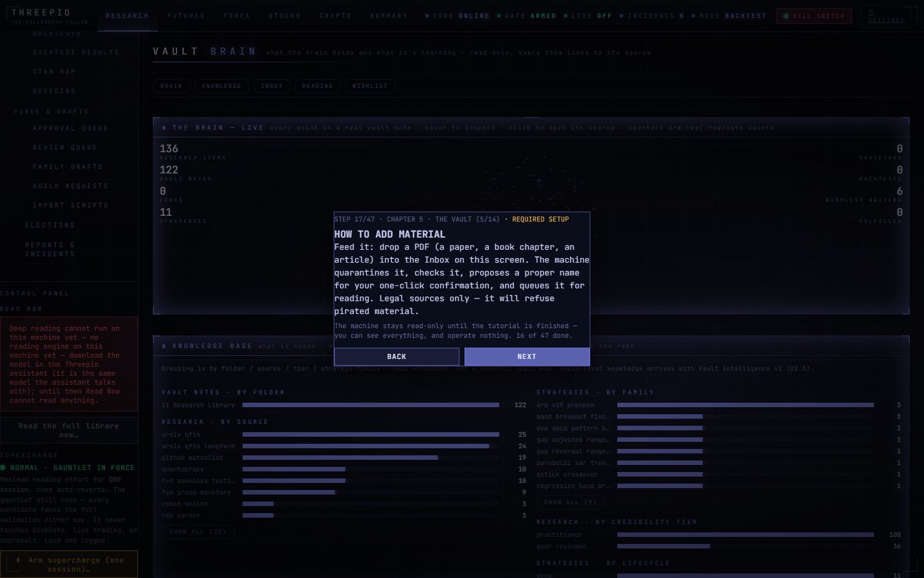This screenshot has width=924, height=578.
Task: Click the MODE BACKTEST status indicator
Action: pyautogui.click(x=729, y=16)
